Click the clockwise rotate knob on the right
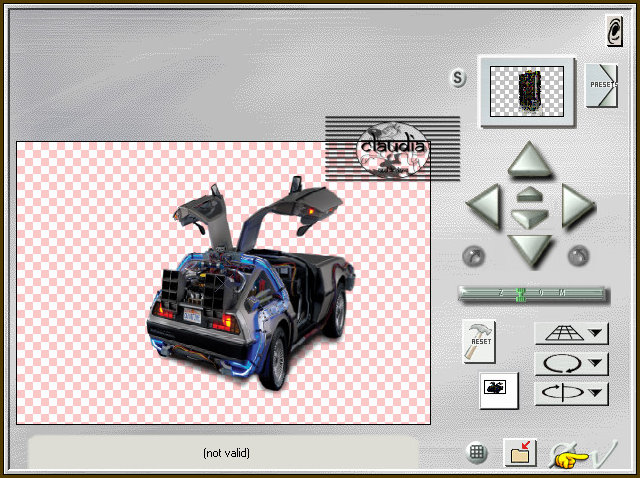This screenshot has width=640, height=478. coord(578,256)
